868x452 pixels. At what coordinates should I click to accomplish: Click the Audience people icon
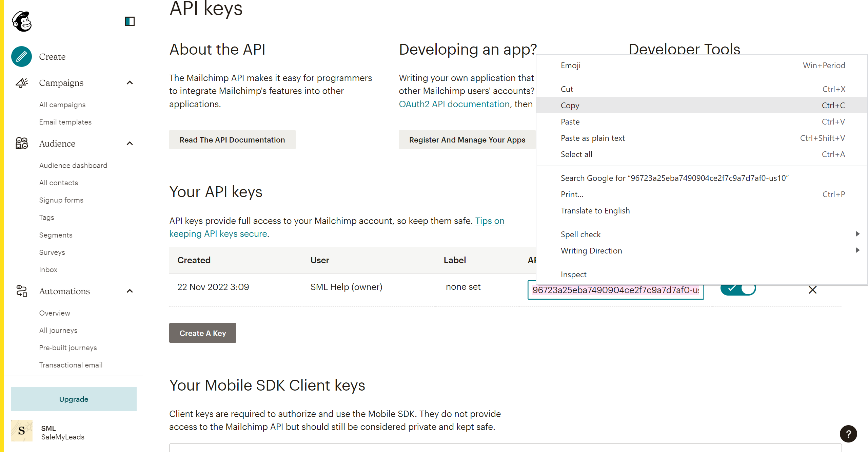pyautogui.click(x=22, y=143)
